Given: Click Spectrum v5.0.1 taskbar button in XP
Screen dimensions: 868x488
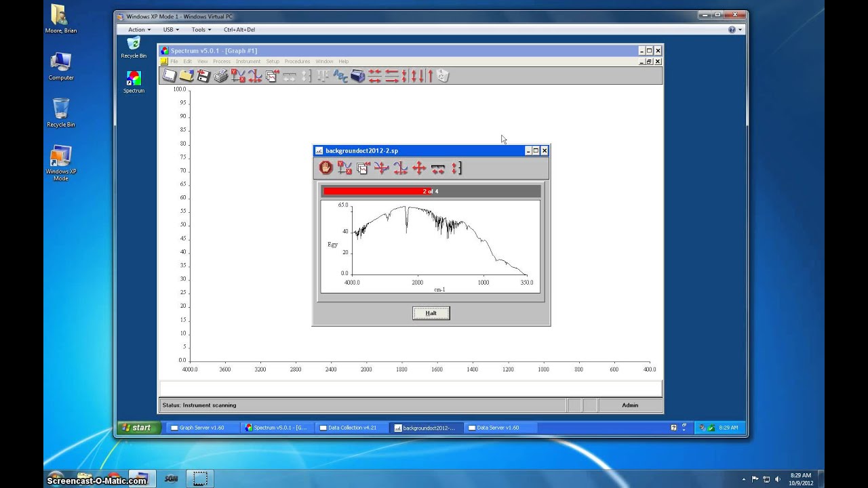Looking at the screenshot, I should click(278, 428).
